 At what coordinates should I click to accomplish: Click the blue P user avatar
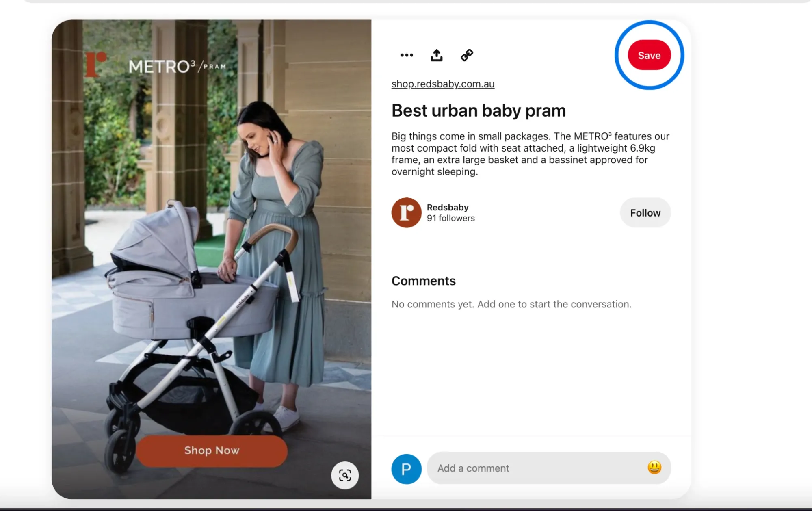point(406,469)
